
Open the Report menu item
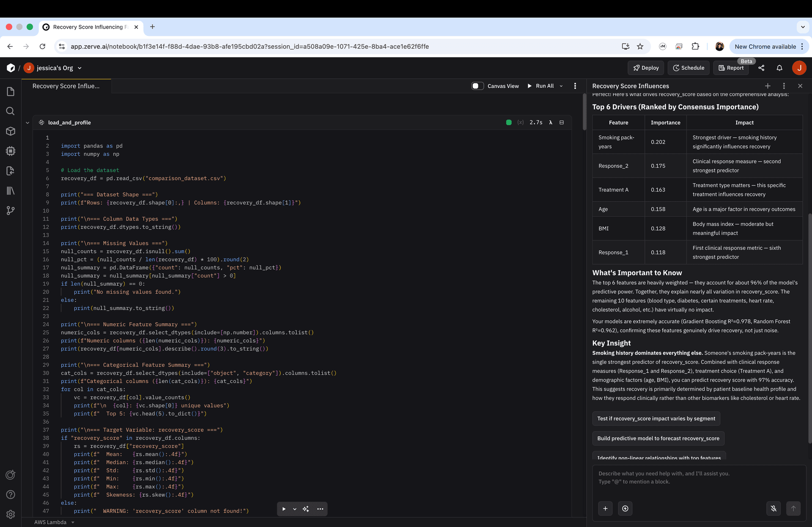pos(731,68)
